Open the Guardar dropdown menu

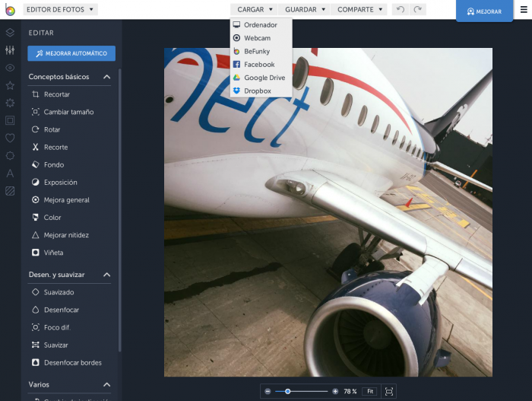pyautogui.click(x=305, y=10)
